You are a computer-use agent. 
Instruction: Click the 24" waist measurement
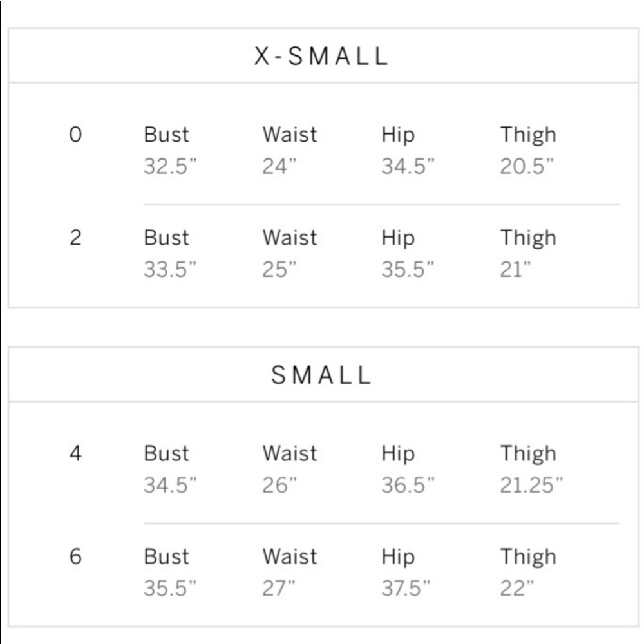point(278,167)
